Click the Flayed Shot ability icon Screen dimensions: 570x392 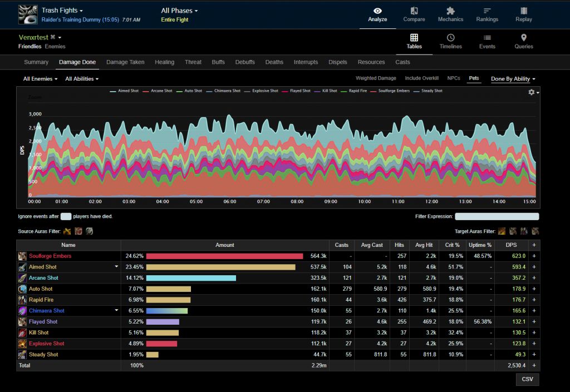[22, 321]
